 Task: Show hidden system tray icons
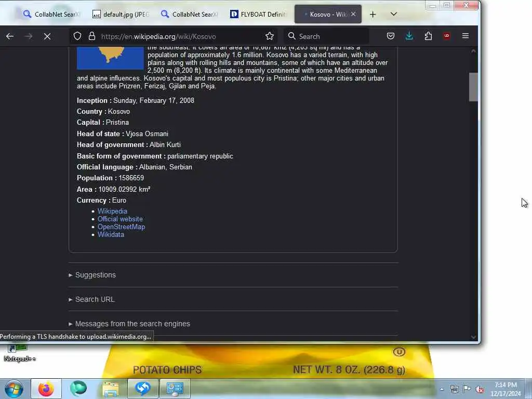click(x=442, y=389)
